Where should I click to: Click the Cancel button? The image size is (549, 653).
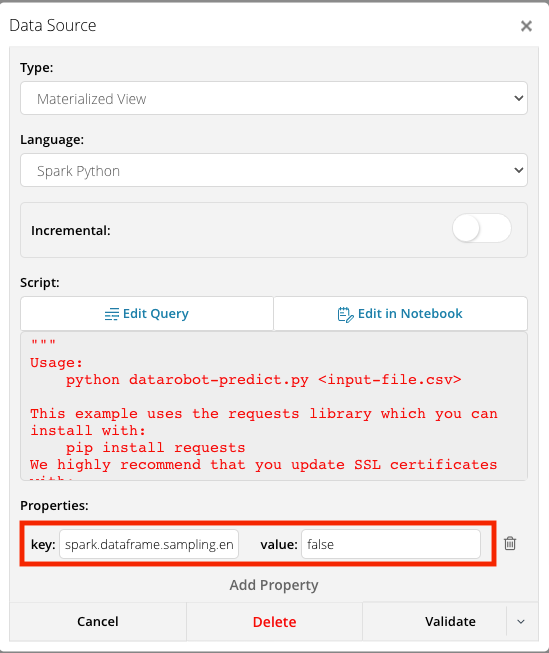(x=98, y=621)
